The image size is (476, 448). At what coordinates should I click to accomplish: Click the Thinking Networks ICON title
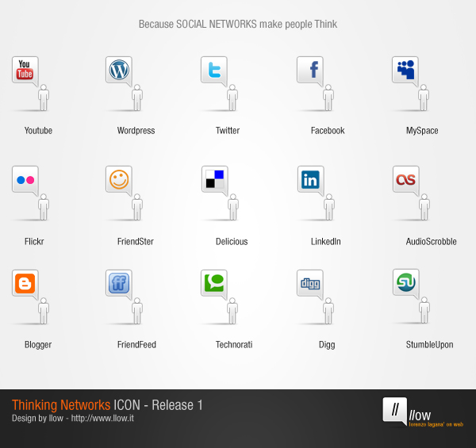pyautogui.click(x=107, y=405)
